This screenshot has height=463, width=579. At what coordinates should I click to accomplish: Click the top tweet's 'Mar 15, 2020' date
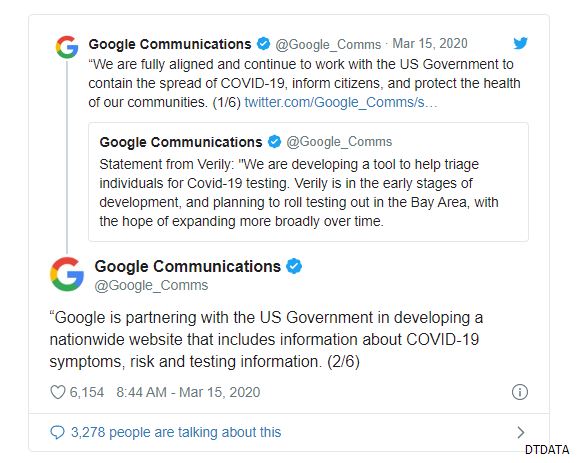tap(430, 44)
